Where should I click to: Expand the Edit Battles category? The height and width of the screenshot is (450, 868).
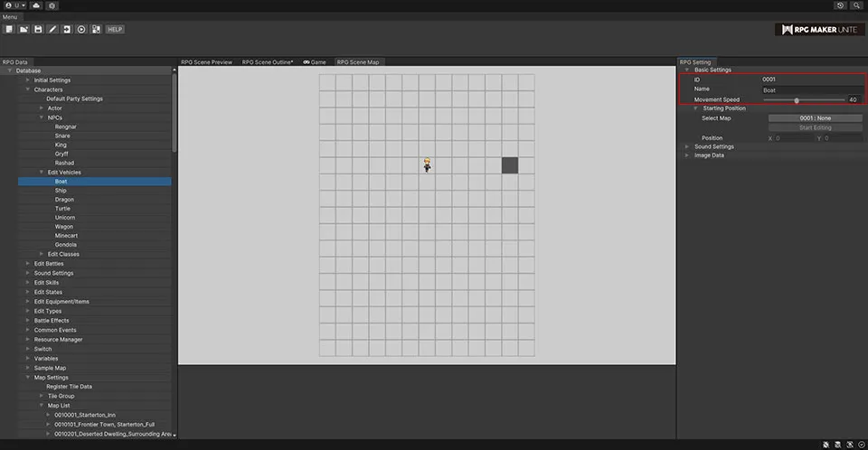(29, 264)
